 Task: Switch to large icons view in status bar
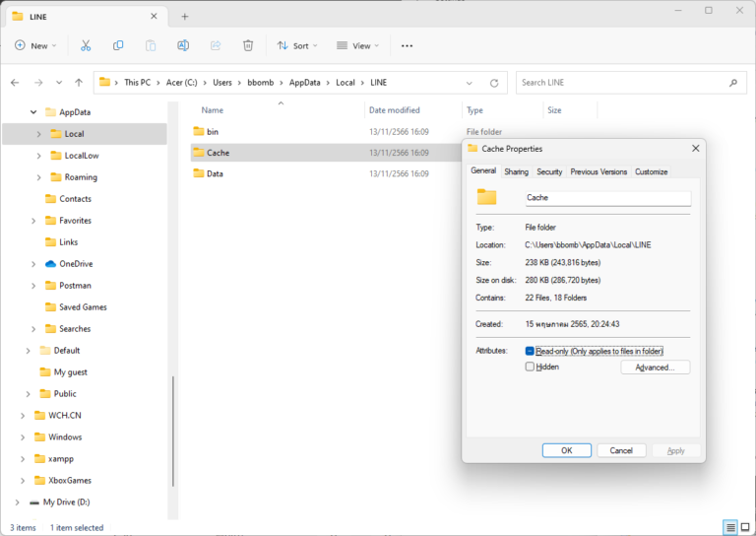(745, 527)
